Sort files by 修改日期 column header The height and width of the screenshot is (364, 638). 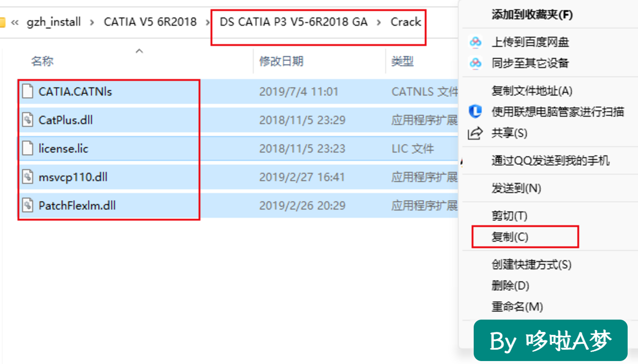[281, 61]
